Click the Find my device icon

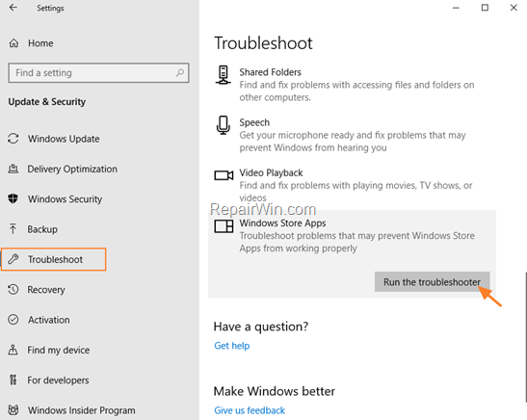pyautogui.click(x=13, y=350)
